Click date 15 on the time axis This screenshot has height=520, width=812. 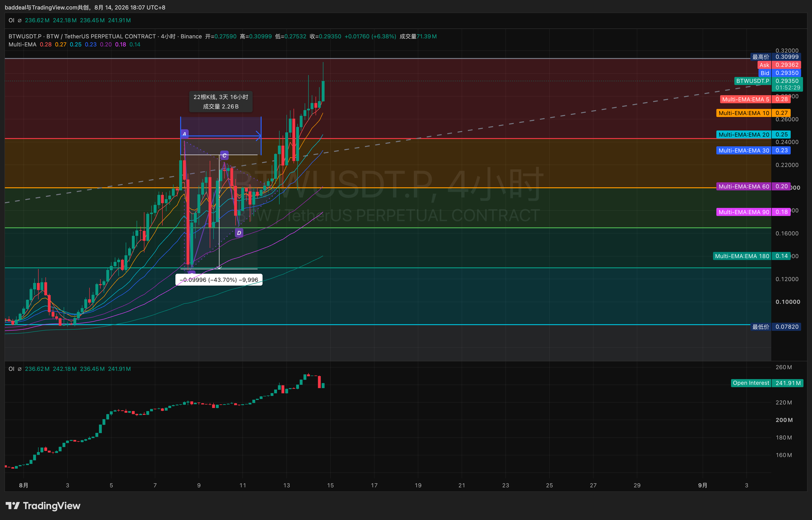330,485
